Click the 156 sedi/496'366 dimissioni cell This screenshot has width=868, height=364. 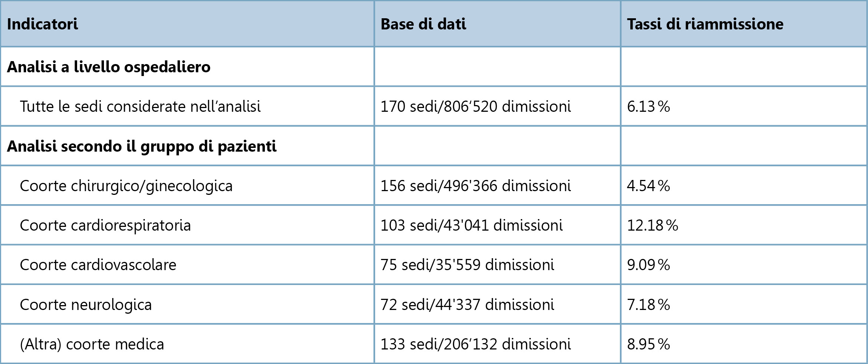[475, 186]
